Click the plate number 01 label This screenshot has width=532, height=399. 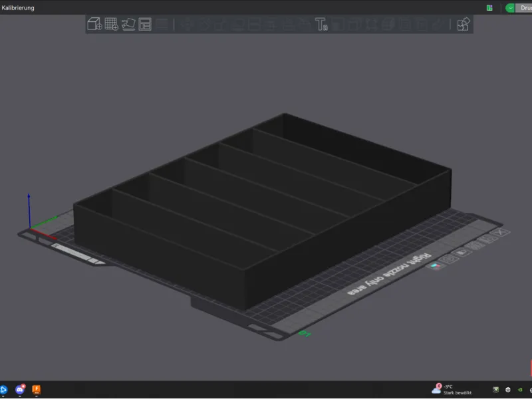click(305, 334)
